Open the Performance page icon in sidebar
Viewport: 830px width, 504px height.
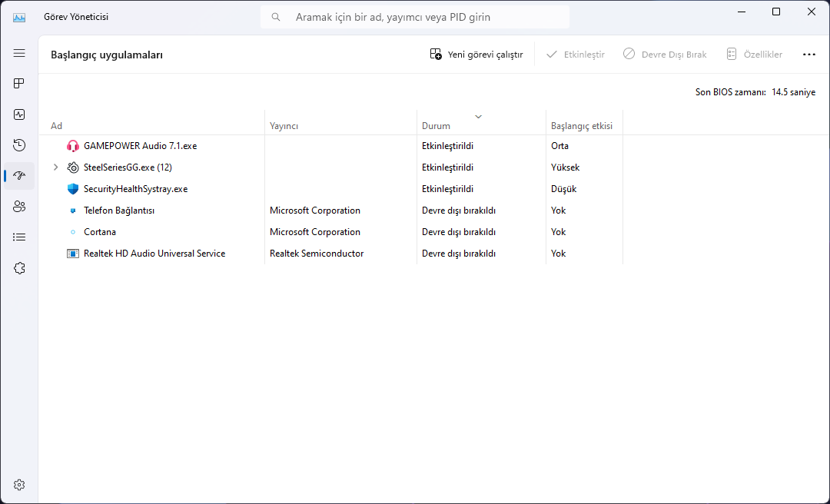[x=19, y=114]
